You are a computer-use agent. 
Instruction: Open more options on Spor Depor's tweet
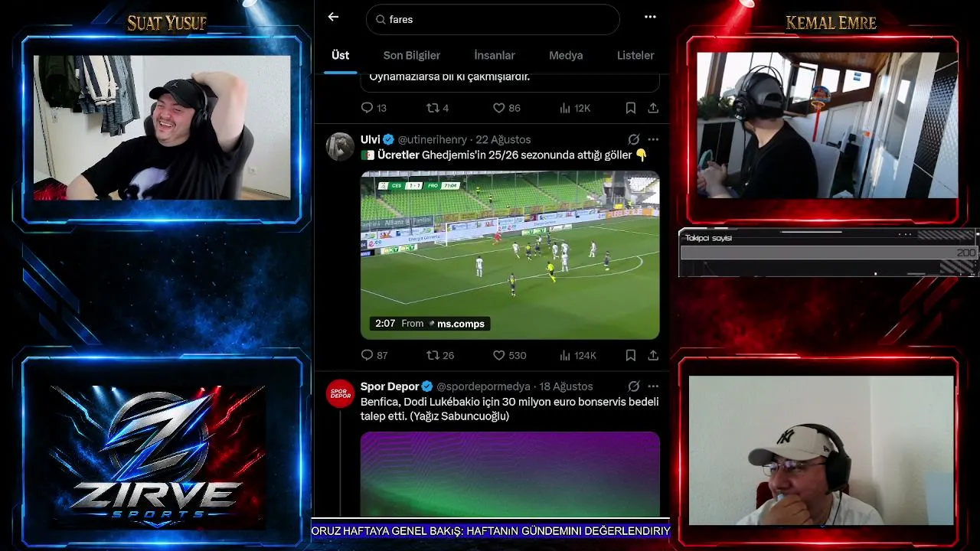pyautogui.click(x=653, y=386)
